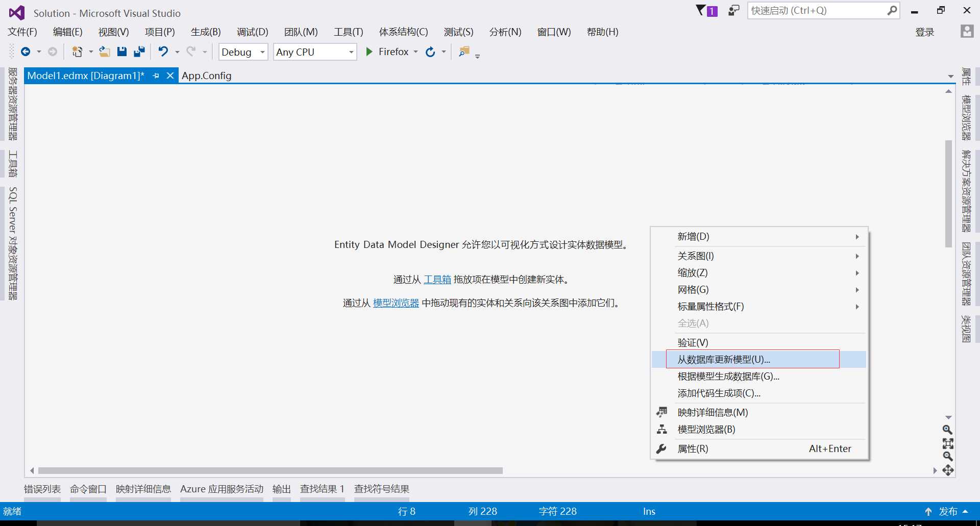980x526 pixels.
Task: Click the redo icon
Action: tap(191, 52)
